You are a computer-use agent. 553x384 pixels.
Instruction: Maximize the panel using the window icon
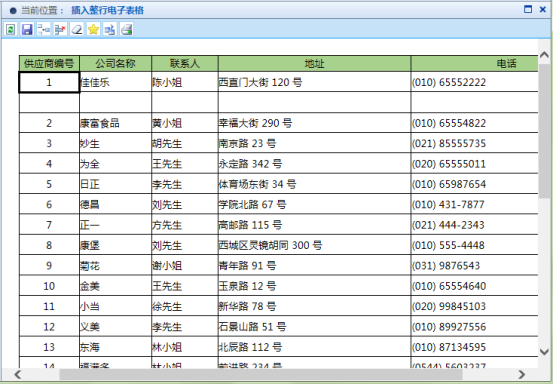528,9
